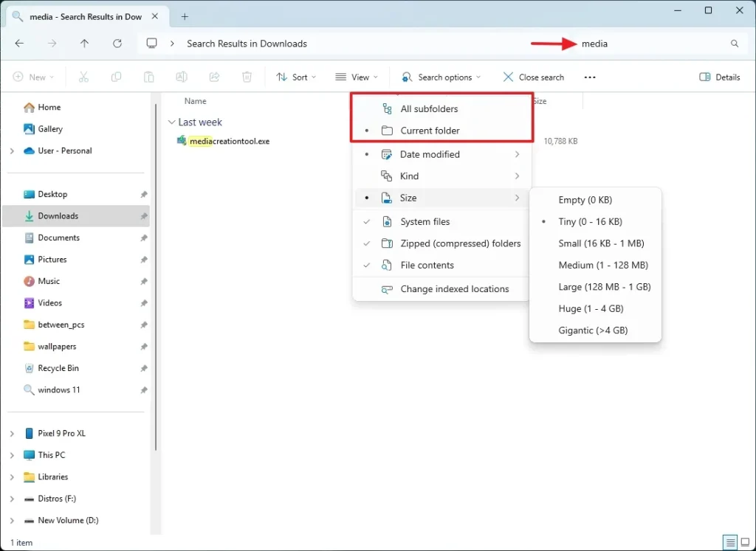Expand Pixel 9 Pro XL node

[x=12, y=434]
